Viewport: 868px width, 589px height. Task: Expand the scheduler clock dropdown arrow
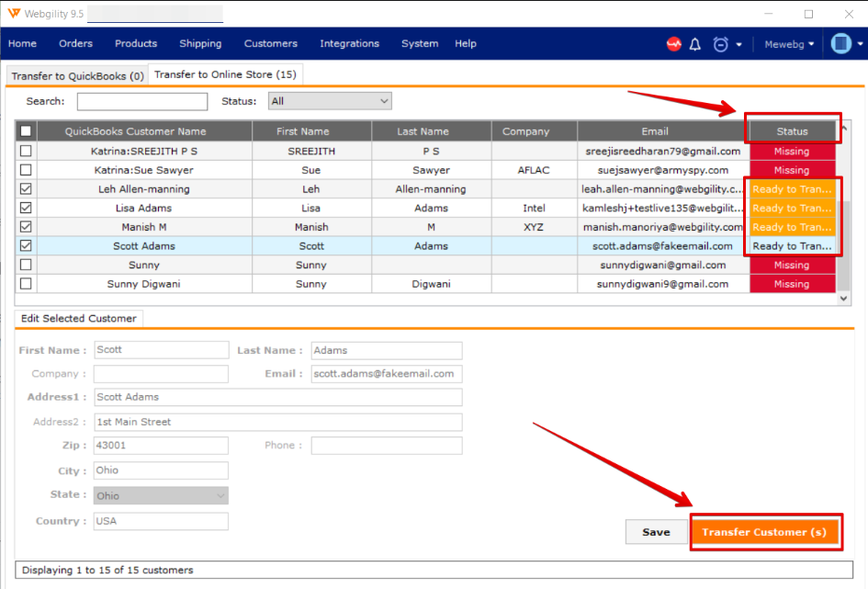click(738, 45)
